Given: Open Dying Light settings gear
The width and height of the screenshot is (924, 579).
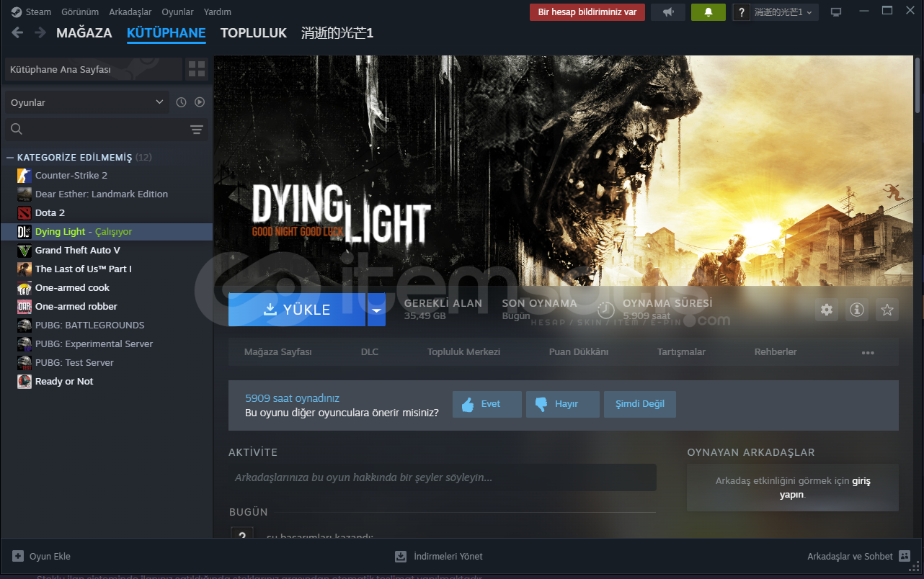Looking at the screenshot, I should pos(827,310).
